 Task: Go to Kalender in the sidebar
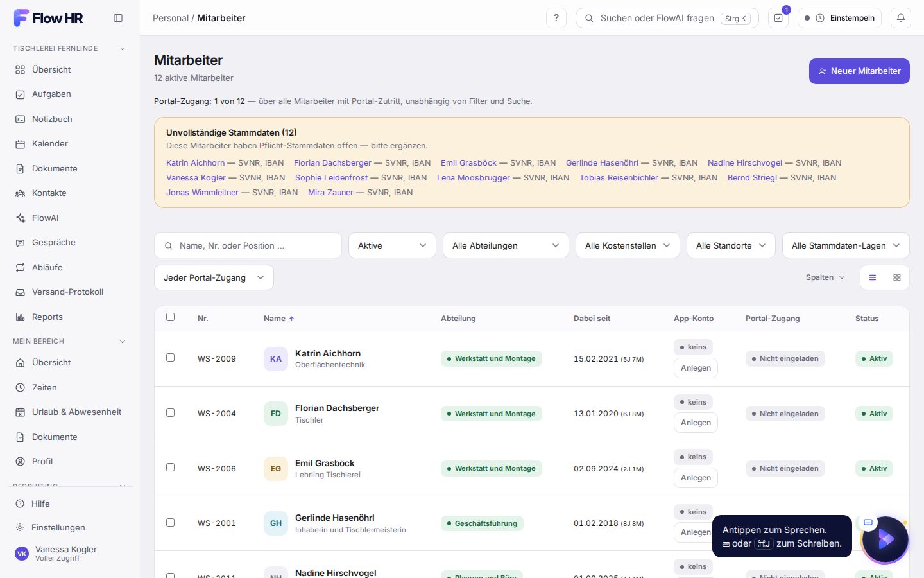69,144
